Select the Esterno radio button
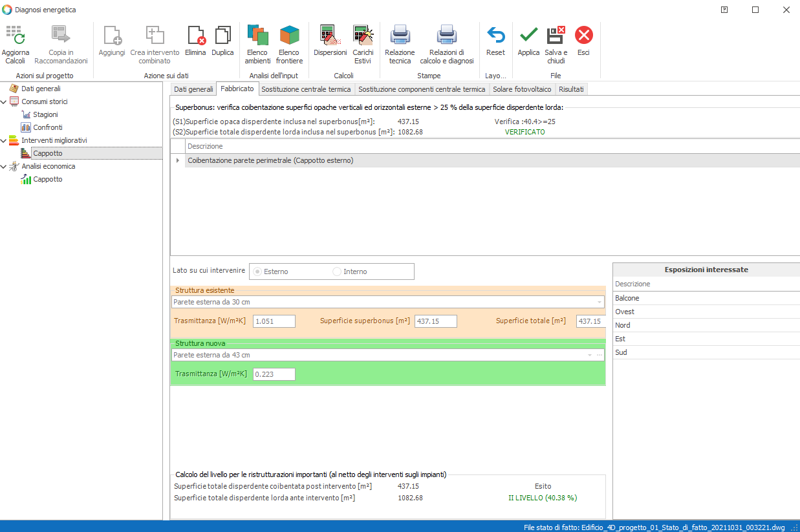The image size is (800, 532). click(257, 271)
